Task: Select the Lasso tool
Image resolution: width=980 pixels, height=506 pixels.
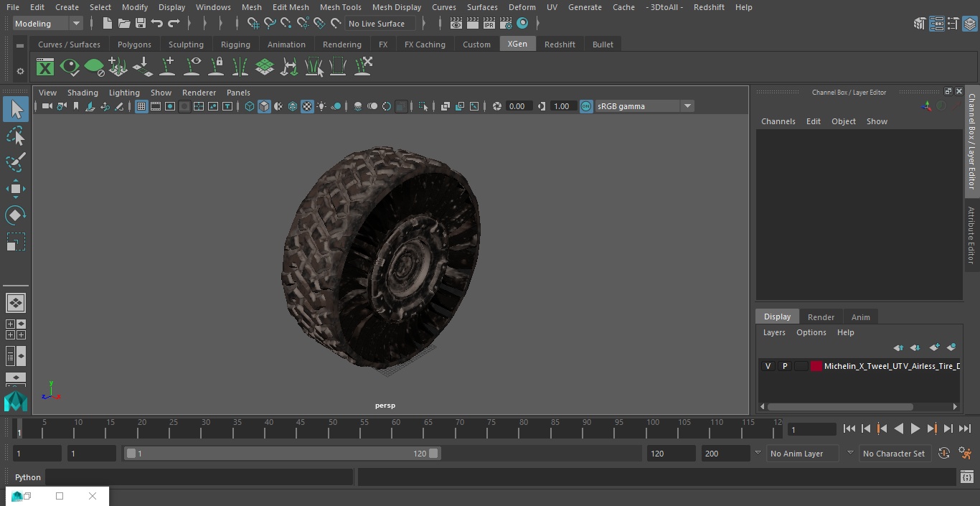Action: 16,136
